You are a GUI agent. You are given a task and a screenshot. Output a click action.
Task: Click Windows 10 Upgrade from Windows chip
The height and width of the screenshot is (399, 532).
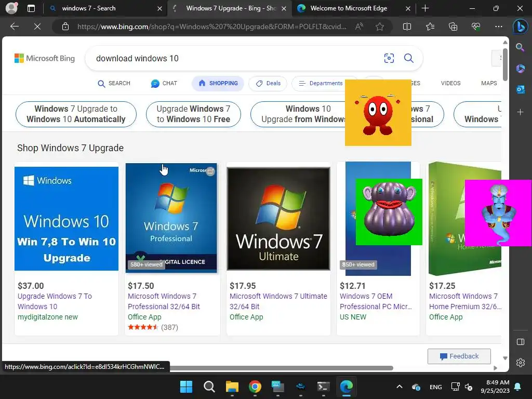click(x=298, y=114)
